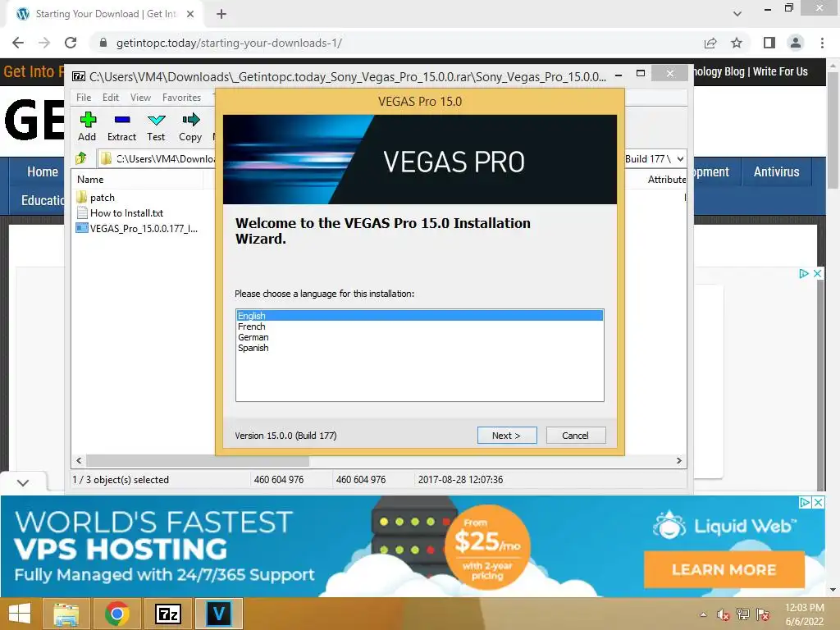Open the Antivirus category on website
Screen dimensions: 840x630
(776, 172)
